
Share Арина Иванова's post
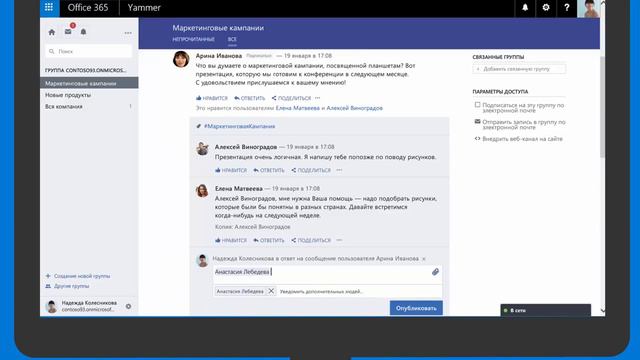tap(291, 98)
